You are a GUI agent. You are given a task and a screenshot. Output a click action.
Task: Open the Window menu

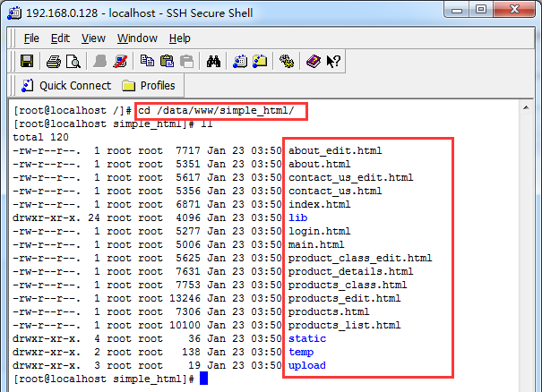137,38
